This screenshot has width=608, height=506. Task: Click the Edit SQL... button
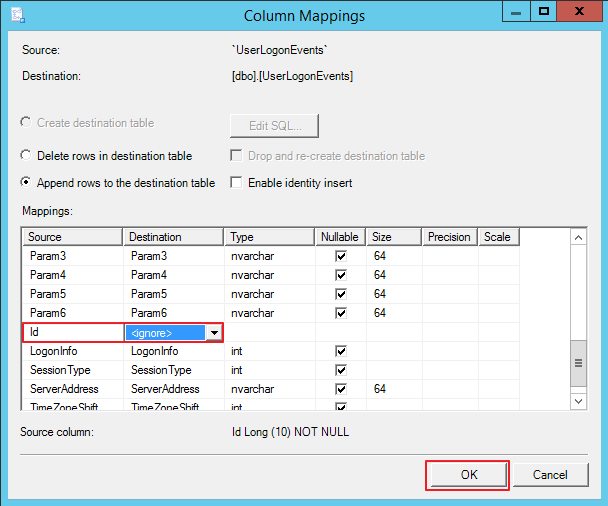275,126
